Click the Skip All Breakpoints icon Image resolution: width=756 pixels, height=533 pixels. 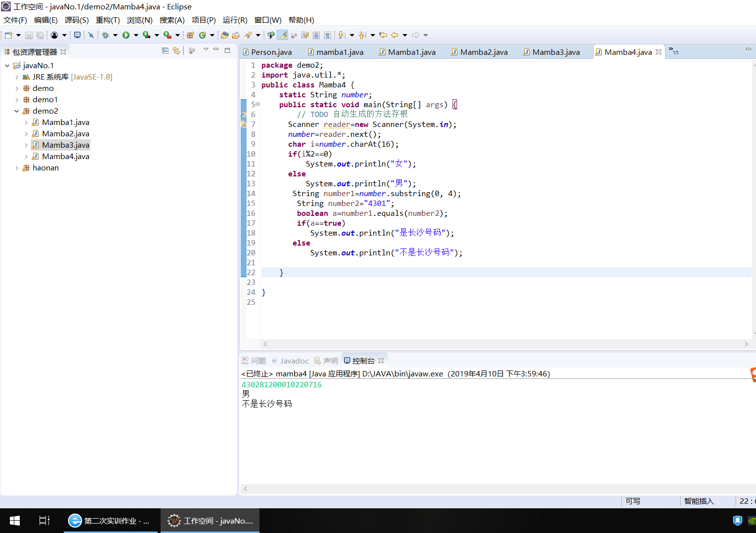click(x=91, y=35)
